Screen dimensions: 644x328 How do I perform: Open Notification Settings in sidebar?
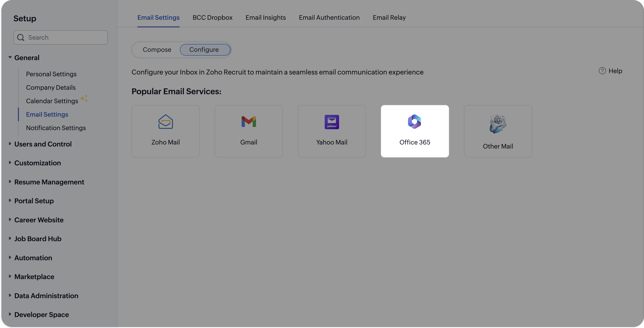56,128
